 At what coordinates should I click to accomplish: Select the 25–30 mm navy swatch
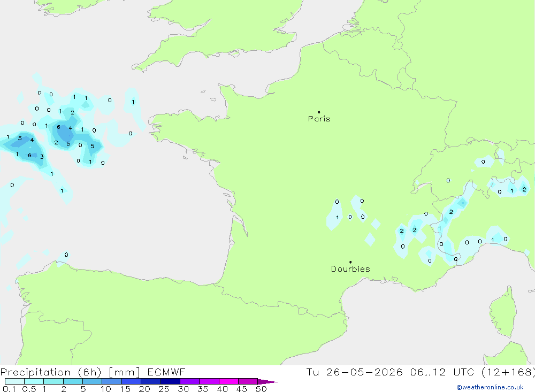click(170, 381)
